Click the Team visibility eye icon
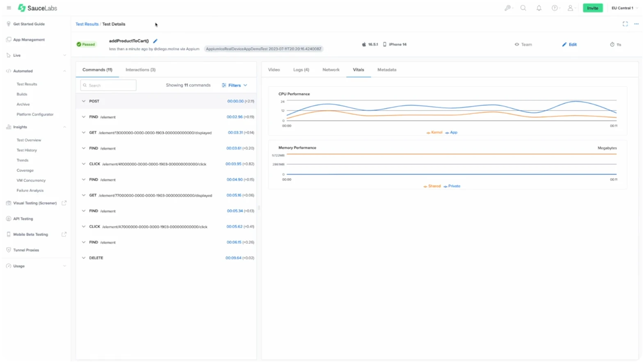This screenshot has height=363, width=644. (517, 44)
